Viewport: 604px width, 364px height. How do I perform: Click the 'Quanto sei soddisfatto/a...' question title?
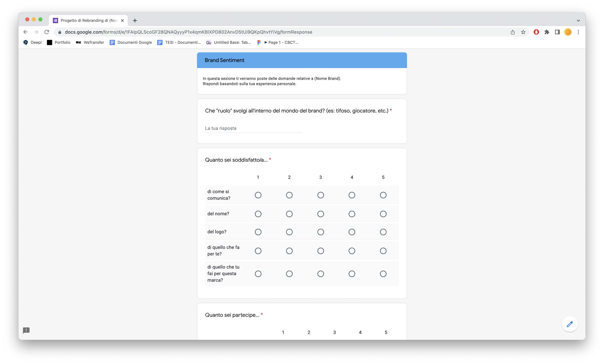point(236,160)
